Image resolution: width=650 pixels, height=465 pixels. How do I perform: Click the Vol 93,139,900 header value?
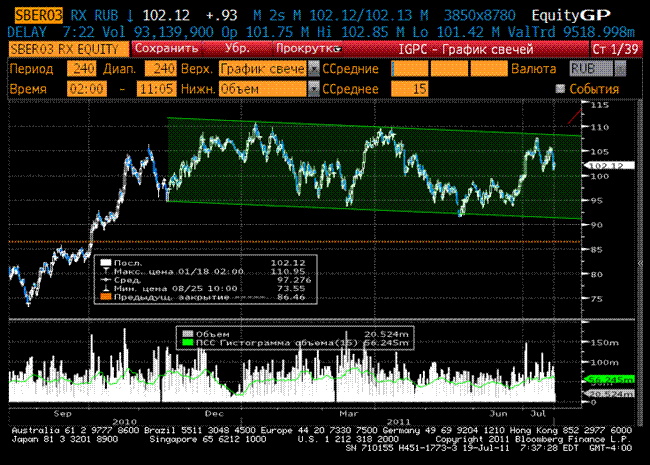158,32
